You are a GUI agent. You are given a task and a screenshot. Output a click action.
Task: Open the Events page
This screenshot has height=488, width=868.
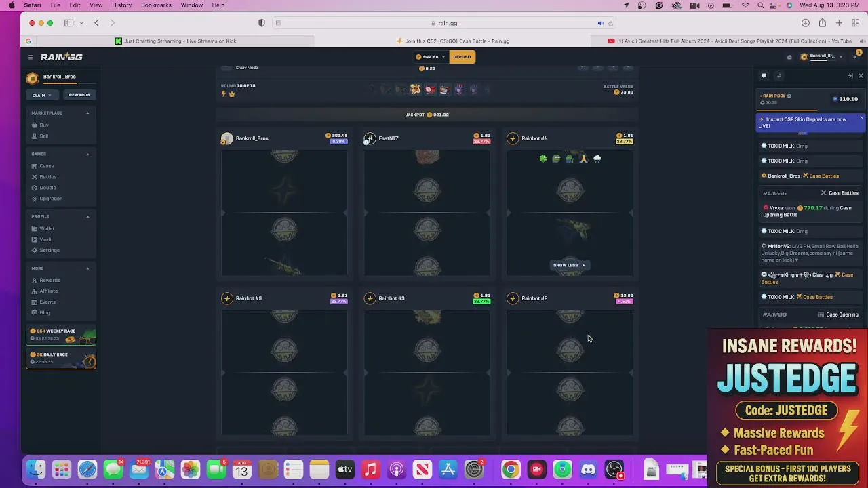point(47,302)
